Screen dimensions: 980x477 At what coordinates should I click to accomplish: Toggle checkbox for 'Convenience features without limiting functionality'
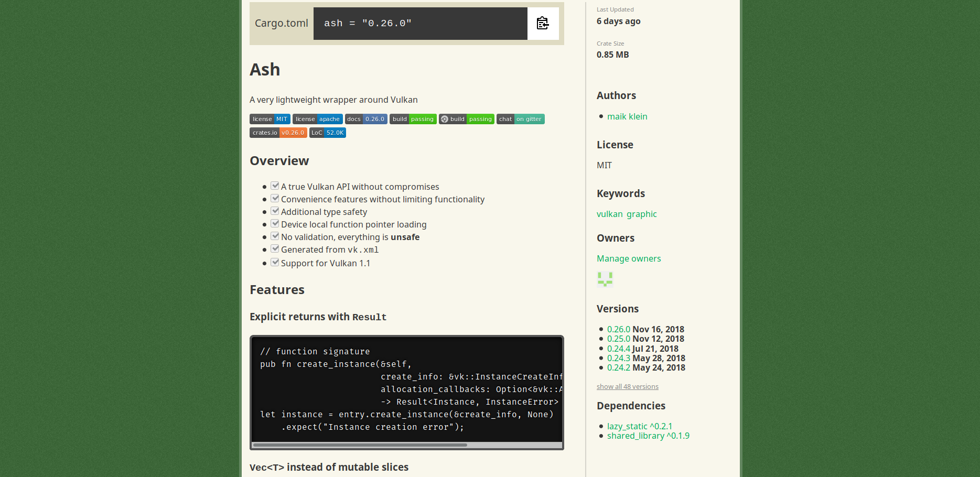click(x=275, y=198)
